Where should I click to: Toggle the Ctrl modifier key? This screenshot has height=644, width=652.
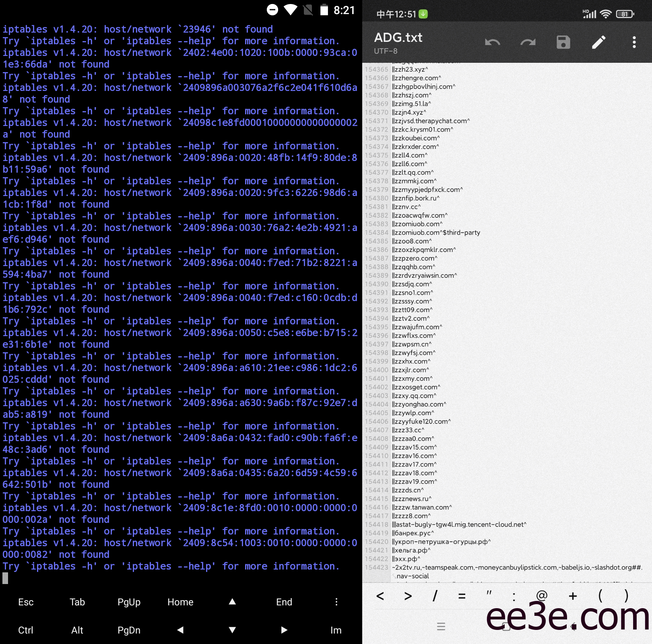click(26, 630)
